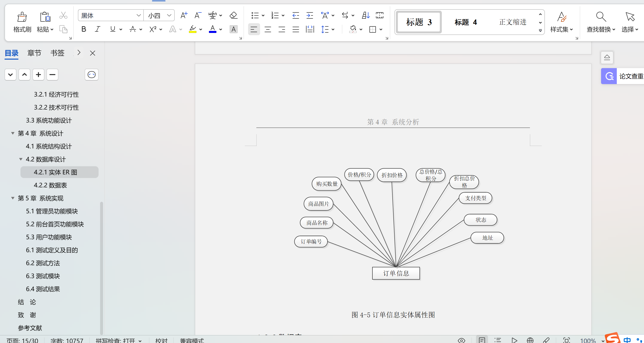Click the yellow highlight color button
Screen dimensions: 644x343
click(192, 29)
